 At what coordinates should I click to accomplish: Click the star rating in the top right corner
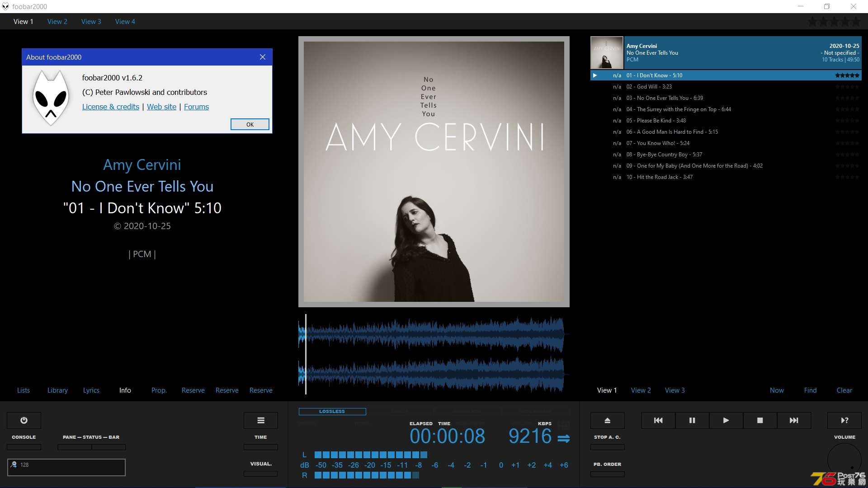834,21
